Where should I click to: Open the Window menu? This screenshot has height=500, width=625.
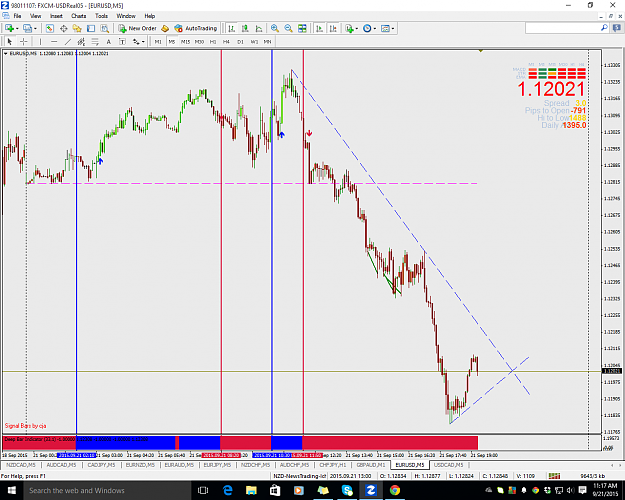126,16
